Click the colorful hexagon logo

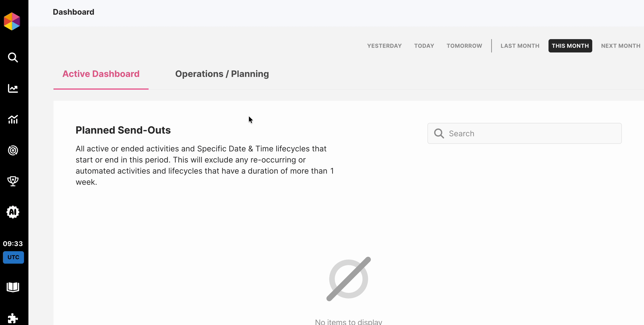pos(12,22)
